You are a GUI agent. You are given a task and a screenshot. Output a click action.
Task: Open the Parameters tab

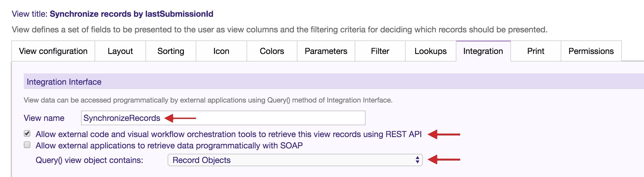pyautogui.click(x=326, y=51)
